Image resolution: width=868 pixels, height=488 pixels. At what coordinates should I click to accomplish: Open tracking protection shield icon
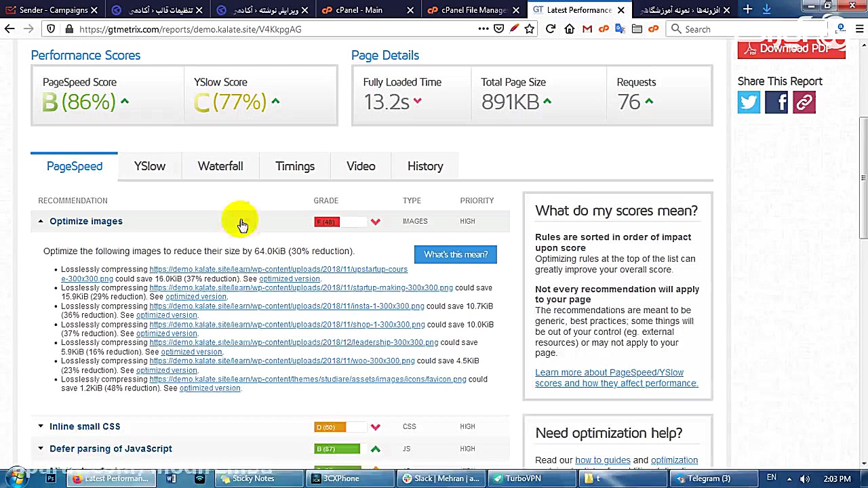pyautogui.click(x=51, y=29)
